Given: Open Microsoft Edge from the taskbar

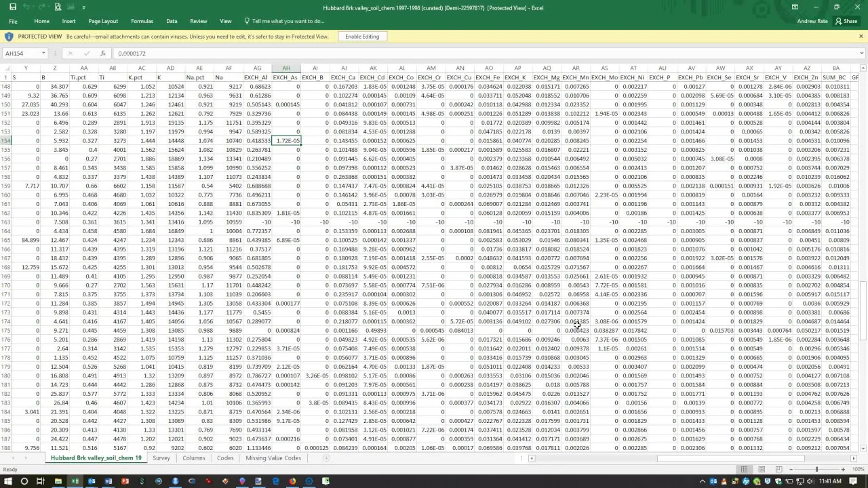Looking at the screenshot, I should coord(276,481).
